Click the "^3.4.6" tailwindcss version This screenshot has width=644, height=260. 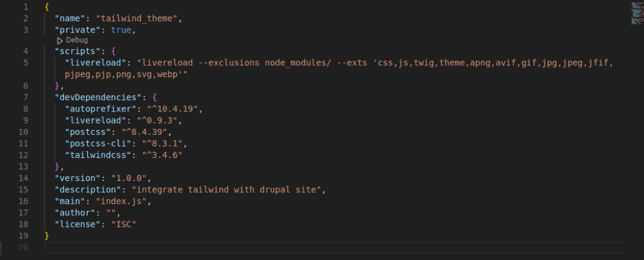click(x=162, y=154)
